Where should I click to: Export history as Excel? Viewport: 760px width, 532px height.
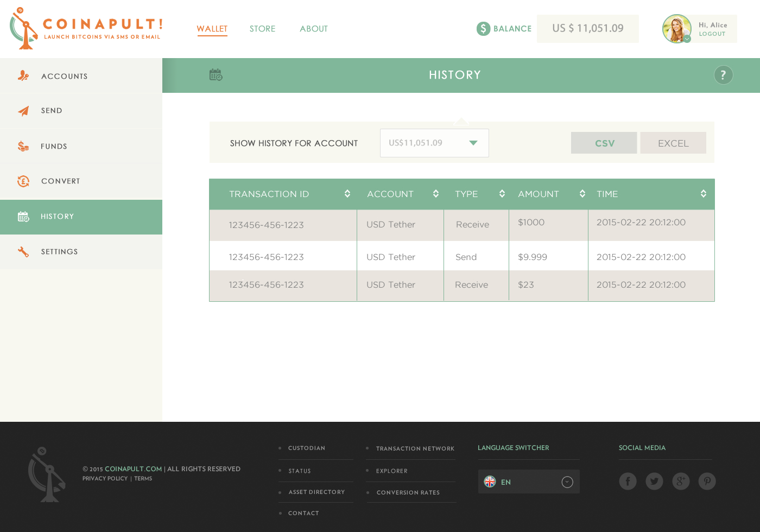coord(673,143)
